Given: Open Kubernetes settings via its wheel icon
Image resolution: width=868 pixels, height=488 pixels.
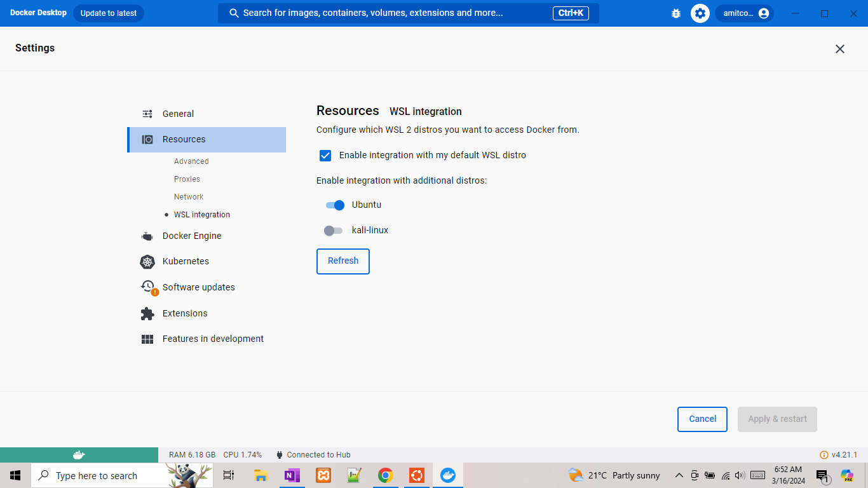Looking at the screenshot, I should (147, 262).
